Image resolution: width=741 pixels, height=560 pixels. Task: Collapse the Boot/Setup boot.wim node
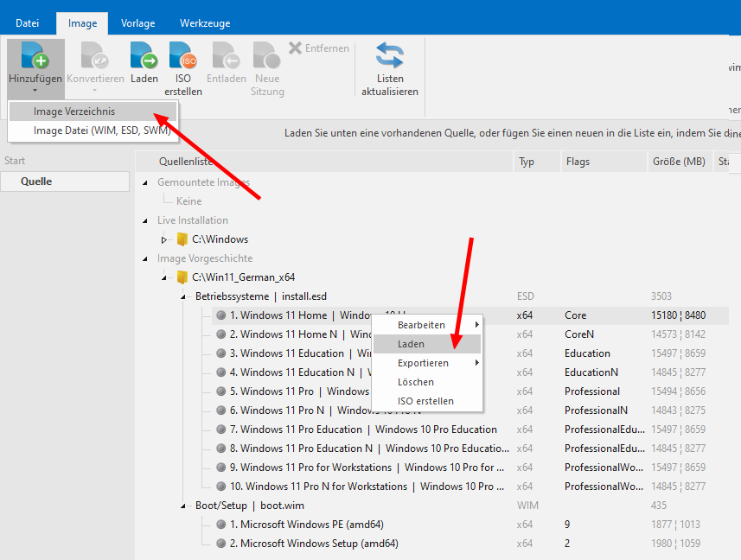183,506
